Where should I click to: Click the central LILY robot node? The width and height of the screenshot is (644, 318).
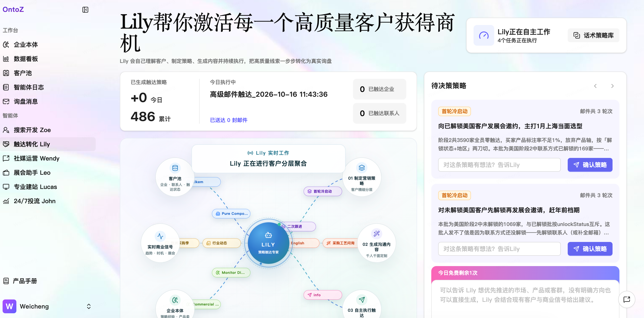(x=268, y=243)
